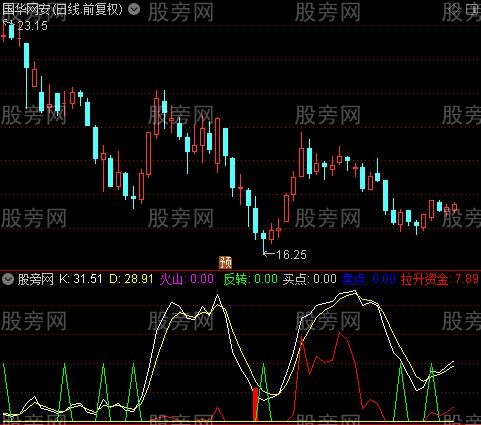Select the D: 28.91 value
The image size is (481, 425).
click(131, 279)
